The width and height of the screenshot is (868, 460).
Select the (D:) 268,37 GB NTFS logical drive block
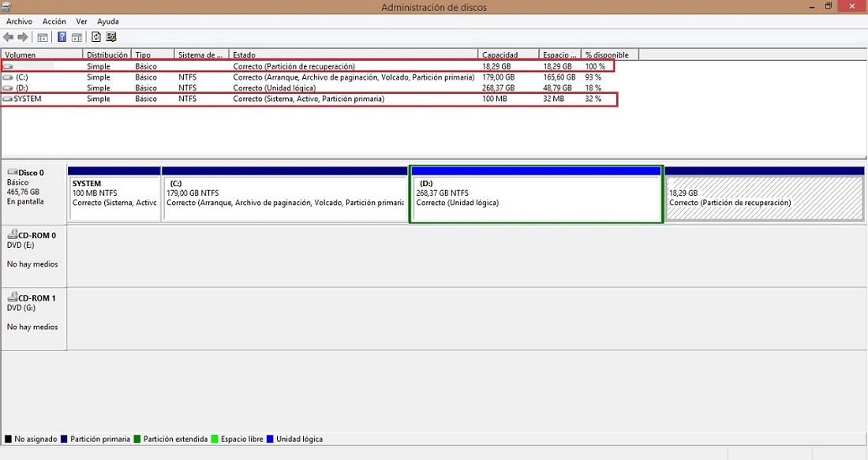(x=536, y=194)
